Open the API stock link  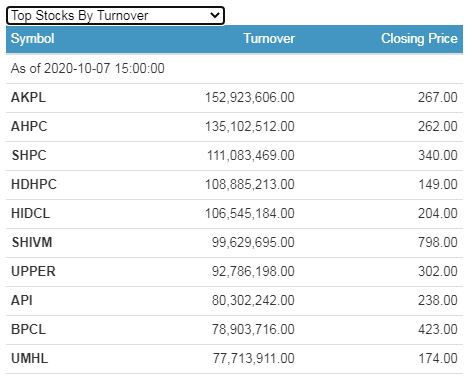click(x=22, y=301)
